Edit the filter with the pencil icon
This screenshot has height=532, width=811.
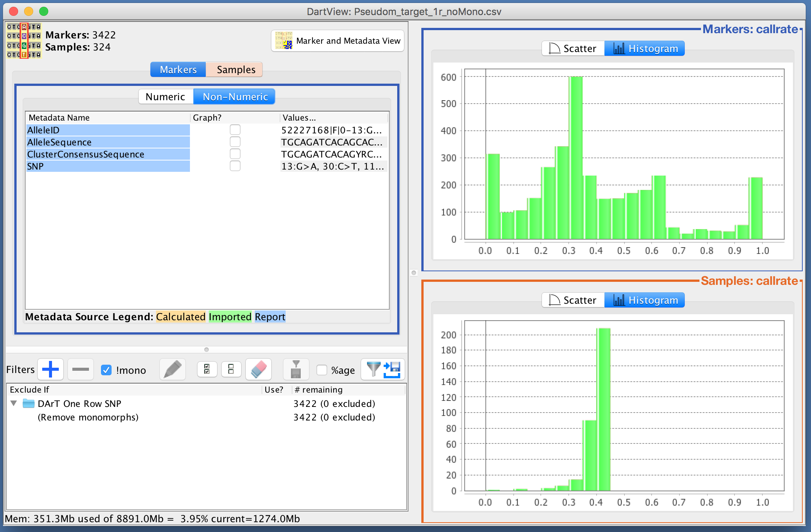click(x=173, y=370)
